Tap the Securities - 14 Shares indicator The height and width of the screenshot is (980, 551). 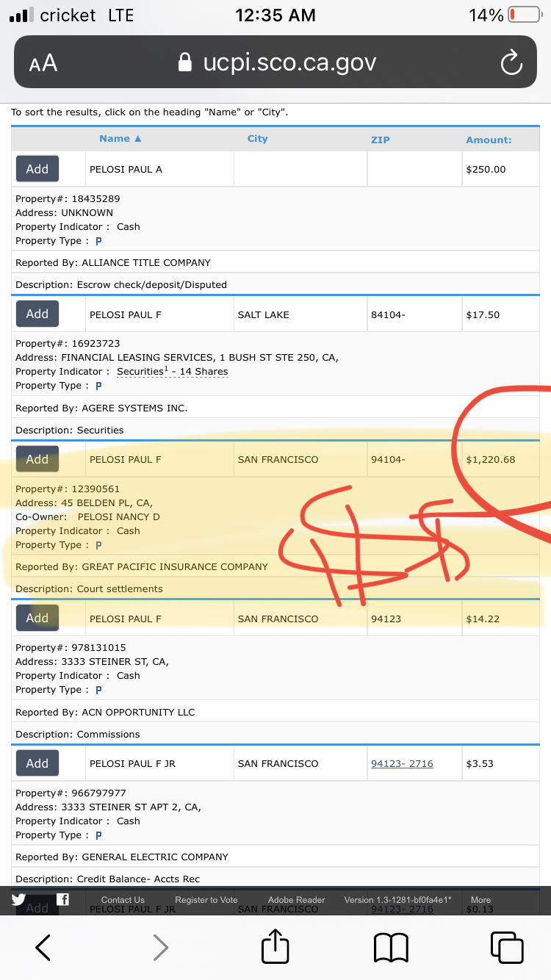173,372
